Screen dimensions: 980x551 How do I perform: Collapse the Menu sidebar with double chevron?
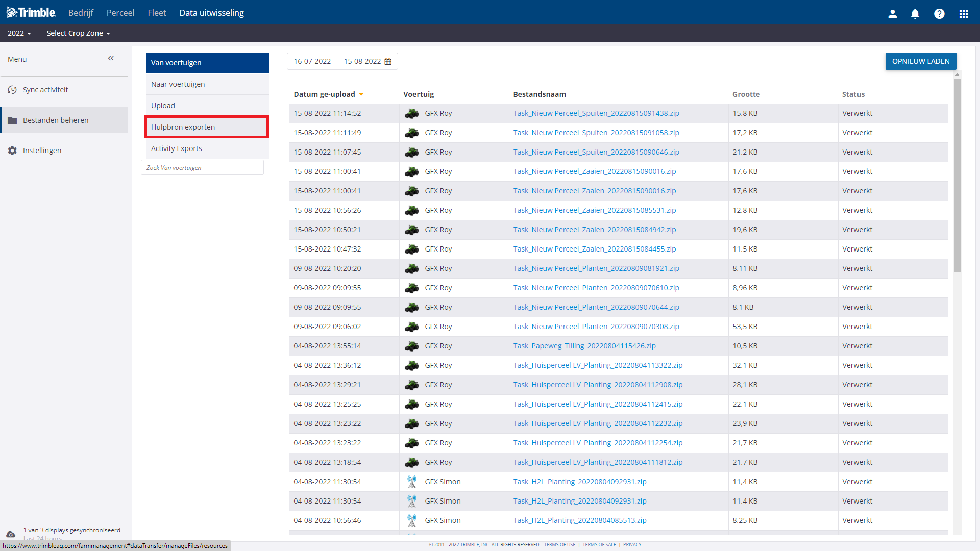point(111,59)
